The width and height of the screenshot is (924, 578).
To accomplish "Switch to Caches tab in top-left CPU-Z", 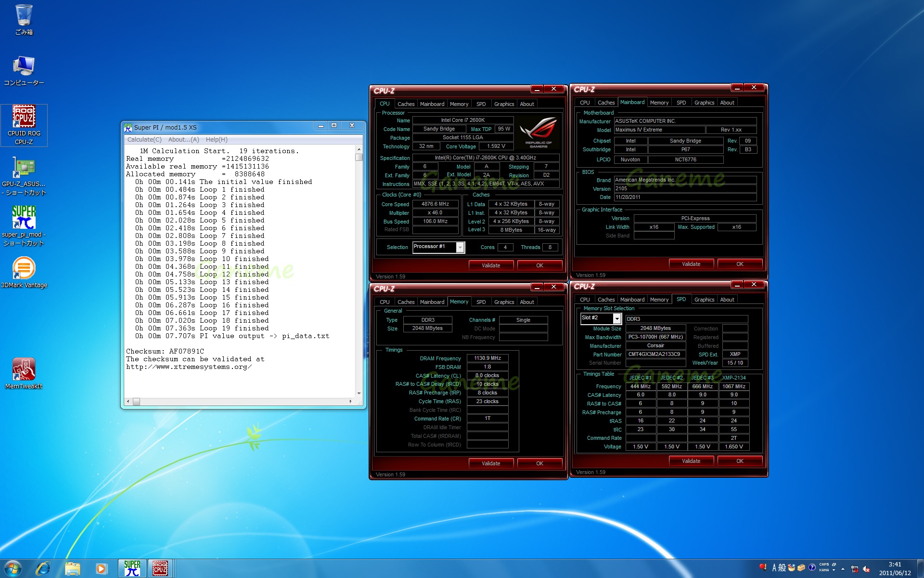I will (406, 104).
